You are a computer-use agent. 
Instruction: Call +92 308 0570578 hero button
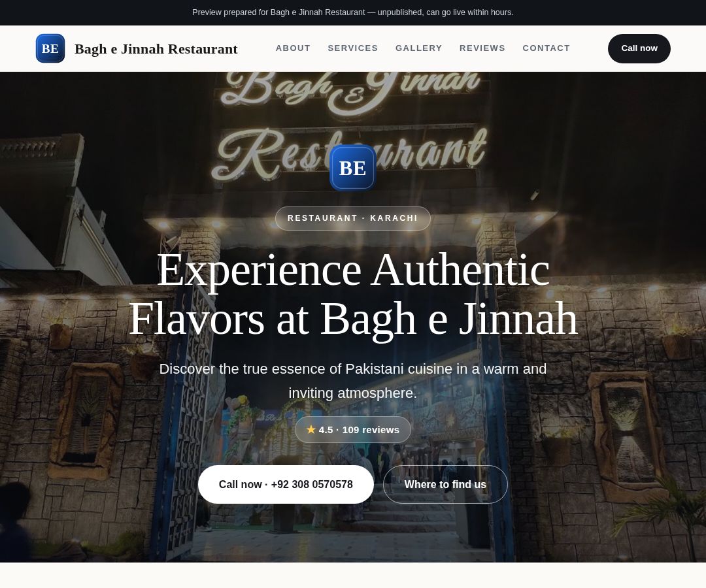coord(286,485)
